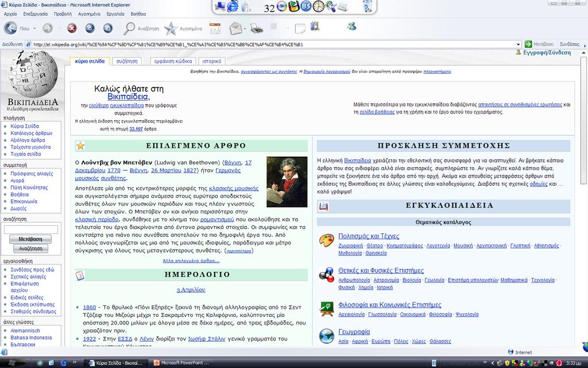Open the film clapper icon in the dock

pyautogui.click(x=294, y=6)
